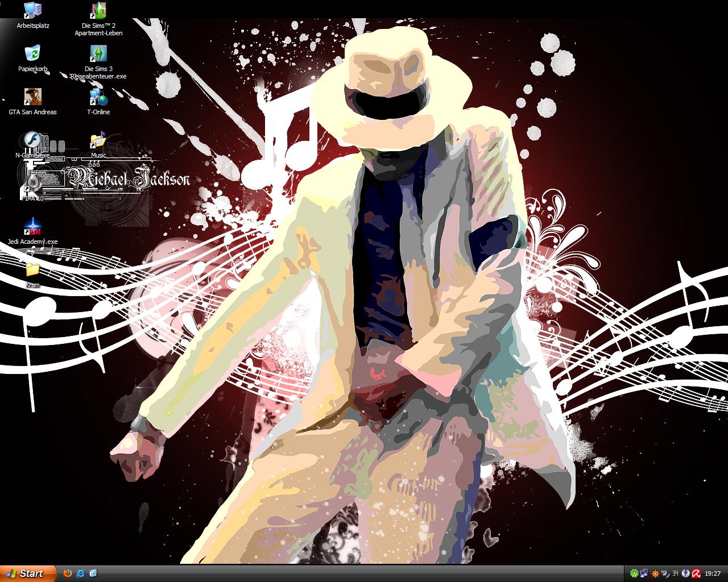Click the Papierkorb recycle bin icon
This screenshot has height=582, width=728.
(x=33, y=54)
